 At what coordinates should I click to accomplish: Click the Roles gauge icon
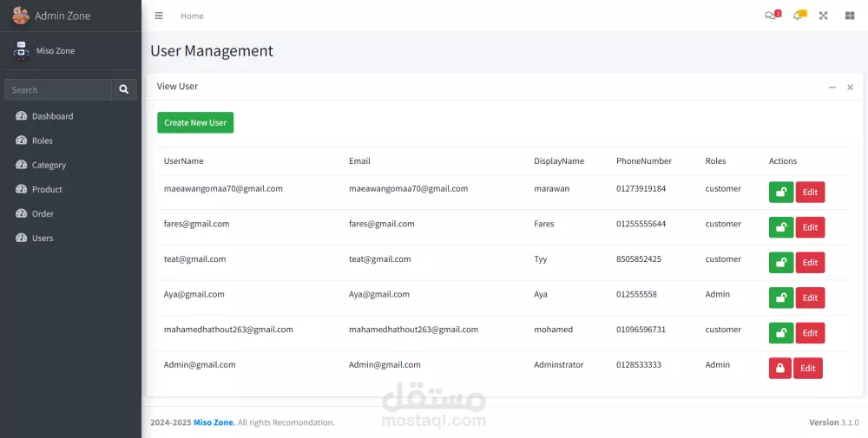(21, 141)
